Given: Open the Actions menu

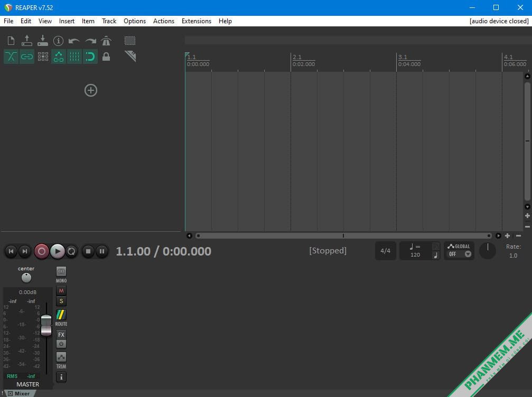Looking at the screenshot, I should 164,21.
